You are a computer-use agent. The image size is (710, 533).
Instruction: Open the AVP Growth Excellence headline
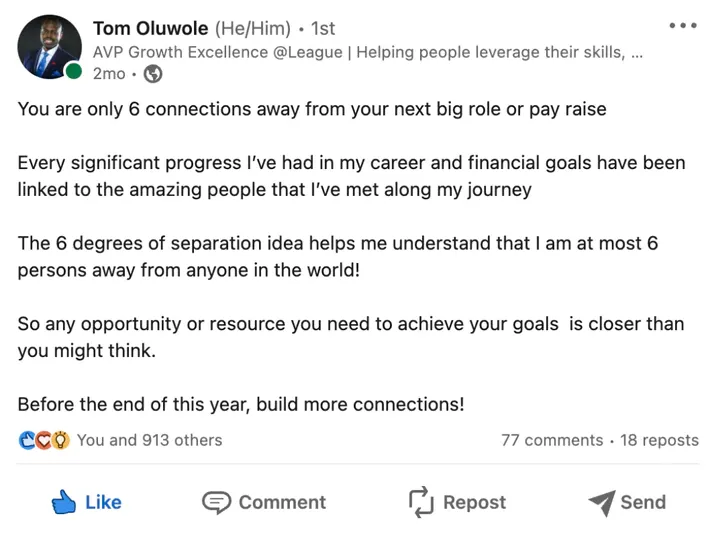point(368,52)
